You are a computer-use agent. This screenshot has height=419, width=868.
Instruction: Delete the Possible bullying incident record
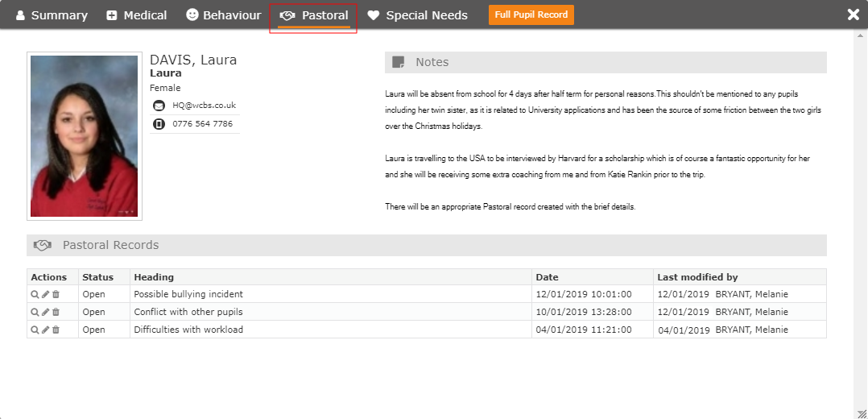tap(56, 294)
